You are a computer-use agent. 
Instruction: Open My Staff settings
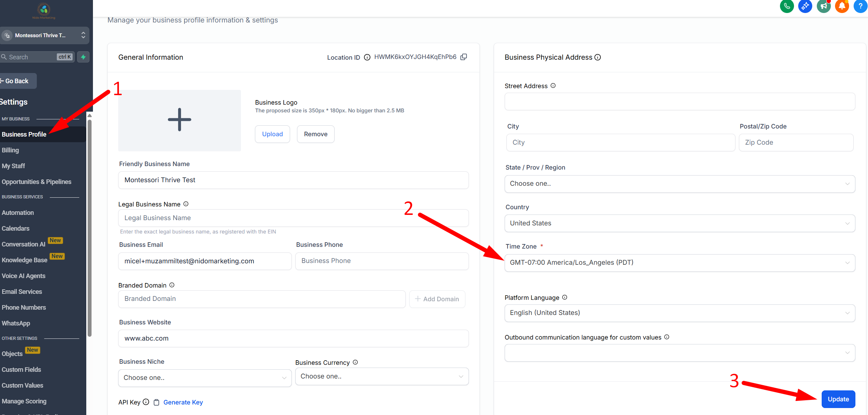click(13, 166)
